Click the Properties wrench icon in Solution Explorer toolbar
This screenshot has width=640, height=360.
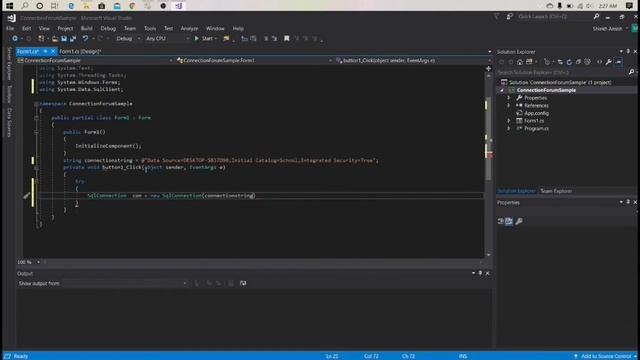point(609,62)
